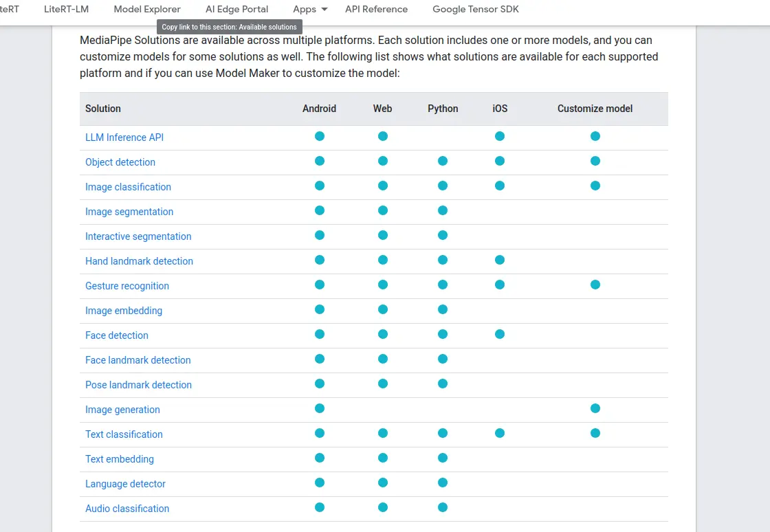Click the iOS dot for Face detection
The image size is (770, 532).
point(500,334)
